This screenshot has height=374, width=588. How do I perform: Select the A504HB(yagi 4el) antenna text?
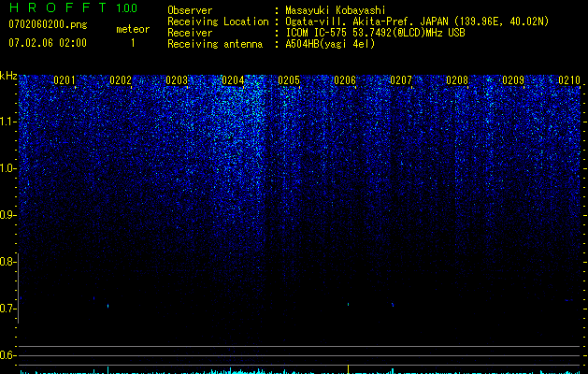330,44
